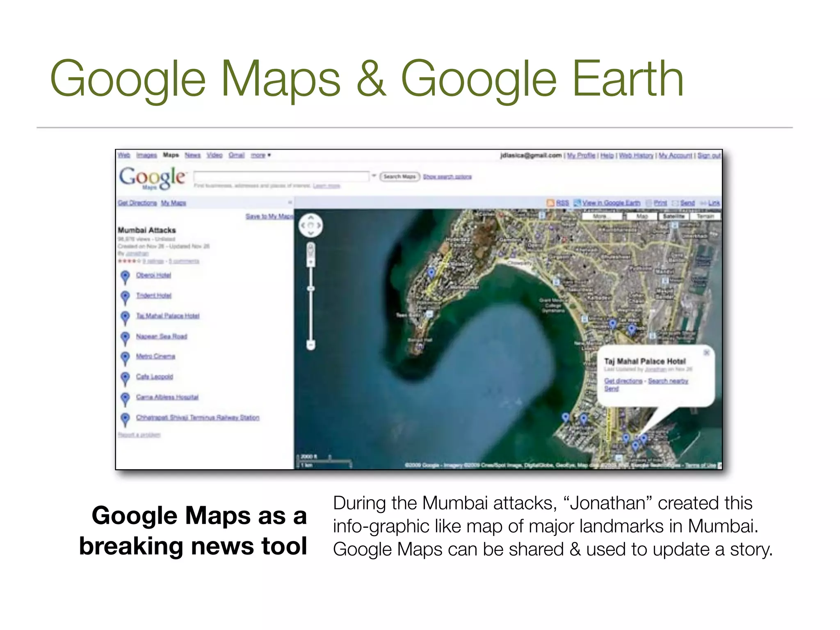The image size is (840, 630).
Task: Open News in top navigation
Action: tap(192, 155)
